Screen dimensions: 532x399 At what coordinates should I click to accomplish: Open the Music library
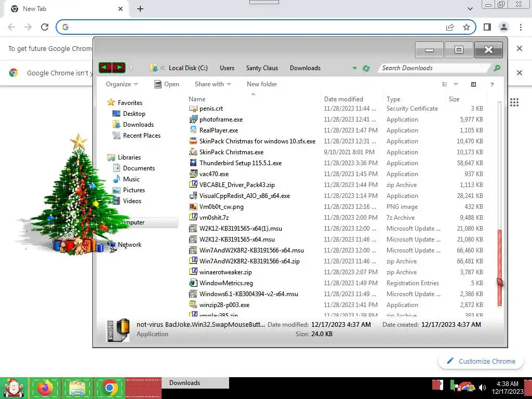point(131,179)
